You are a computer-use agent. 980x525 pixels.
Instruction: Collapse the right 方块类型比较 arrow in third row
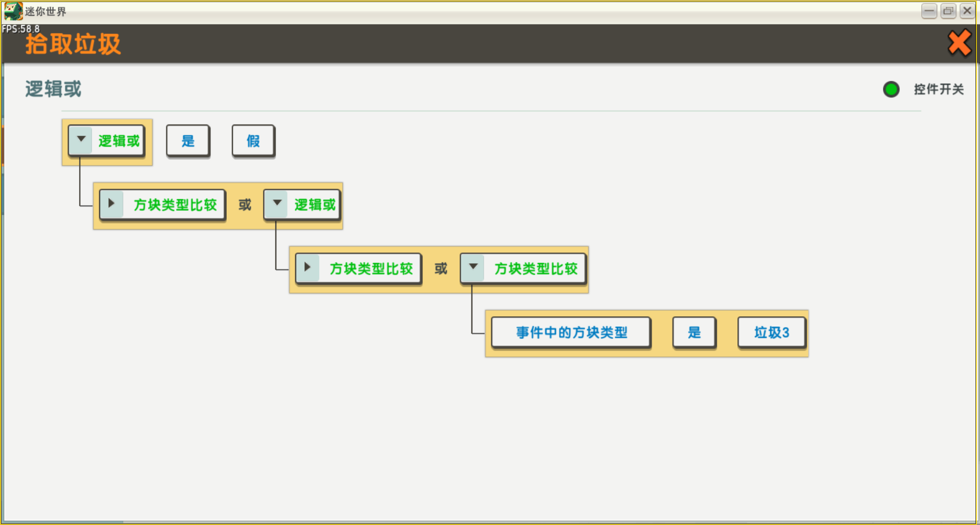pyautogui.click(x=473, y=268)
